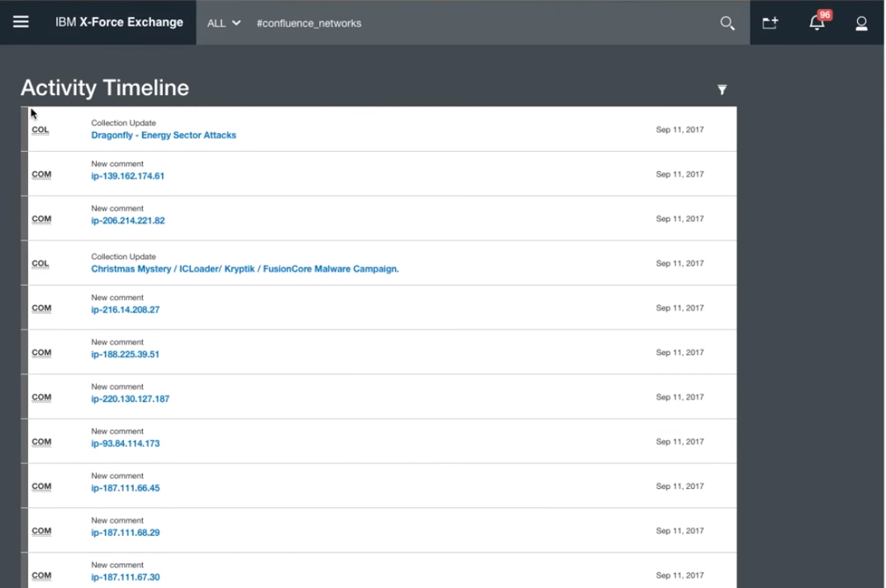Open the ip-206.214.221.82 comment link
This screenshot has height=588, width=886.
(128, 221)
